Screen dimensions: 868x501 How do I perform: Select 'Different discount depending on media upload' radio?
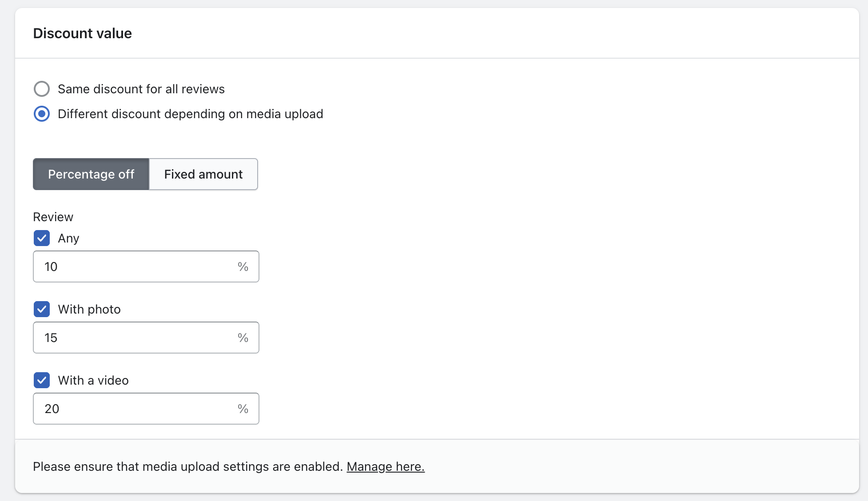(x=42, y=114)
